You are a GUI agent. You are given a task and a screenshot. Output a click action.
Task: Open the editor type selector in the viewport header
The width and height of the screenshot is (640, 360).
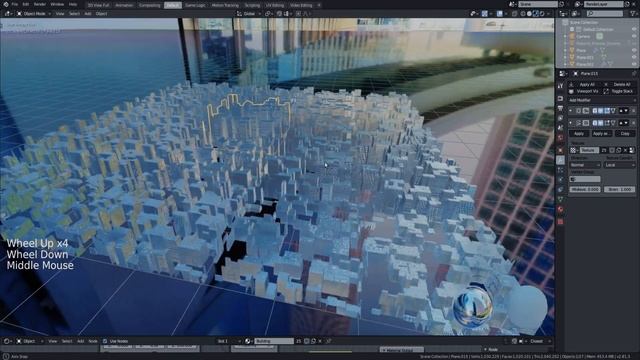8,13
